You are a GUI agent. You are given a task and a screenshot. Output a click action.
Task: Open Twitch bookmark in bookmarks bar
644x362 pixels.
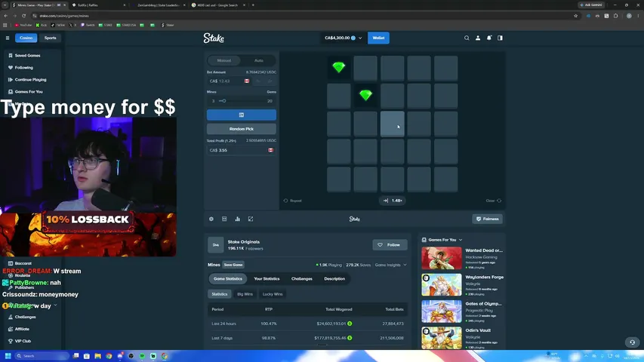coord(88,25)
